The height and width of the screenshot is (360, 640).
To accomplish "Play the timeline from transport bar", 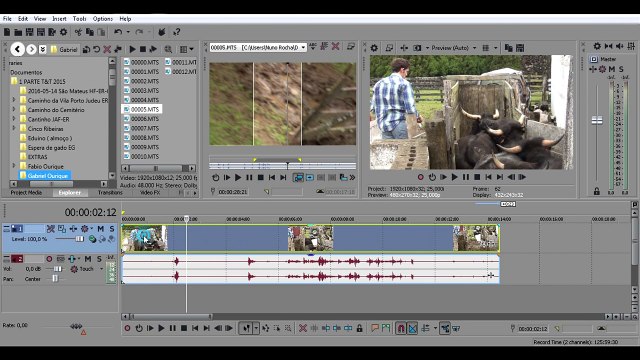I will [x=161, y=328].
